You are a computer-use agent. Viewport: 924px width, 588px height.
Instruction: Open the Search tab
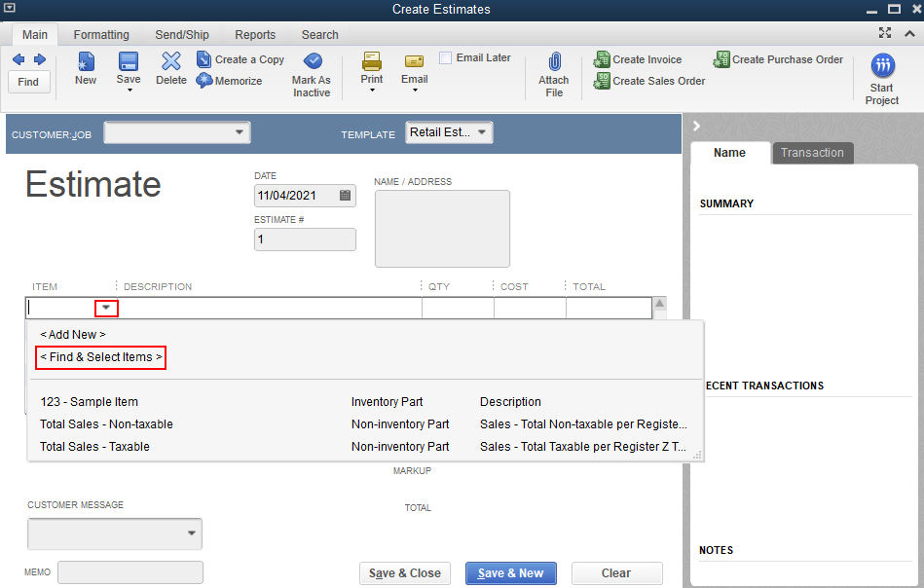pos(320,35)
